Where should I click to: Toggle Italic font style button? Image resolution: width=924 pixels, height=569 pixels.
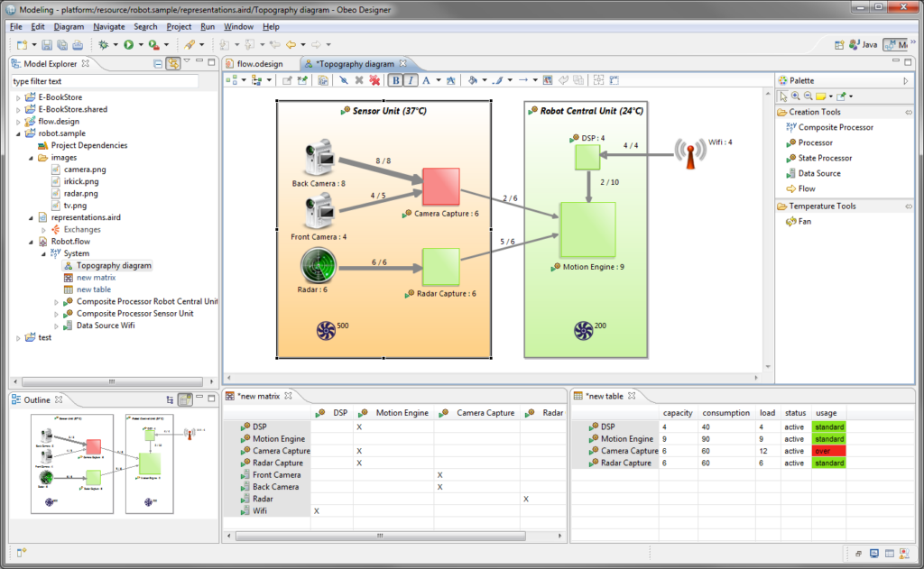pyautogui.click(x=411, y=80)
